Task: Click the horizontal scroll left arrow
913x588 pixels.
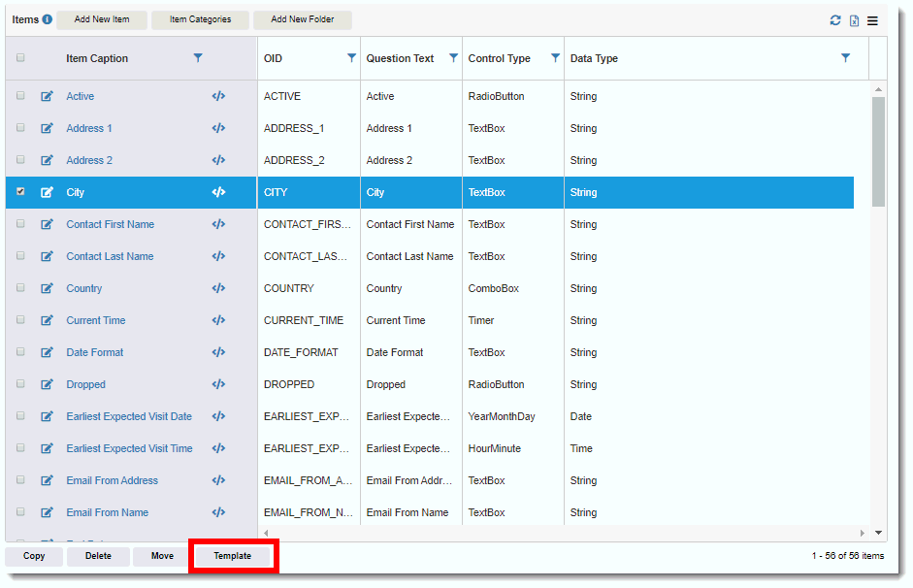Action: 266,533
